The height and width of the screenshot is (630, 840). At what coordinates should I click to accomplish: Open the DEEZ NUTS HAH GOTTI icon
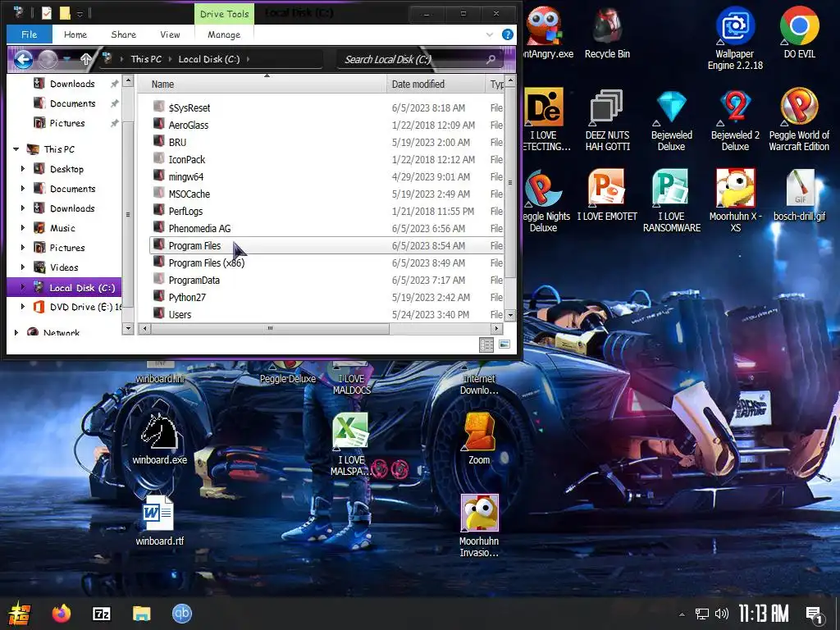[607, 120]
